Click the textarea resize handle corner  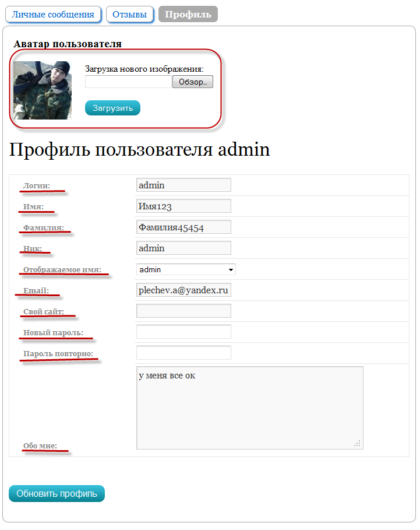point(357,444)
